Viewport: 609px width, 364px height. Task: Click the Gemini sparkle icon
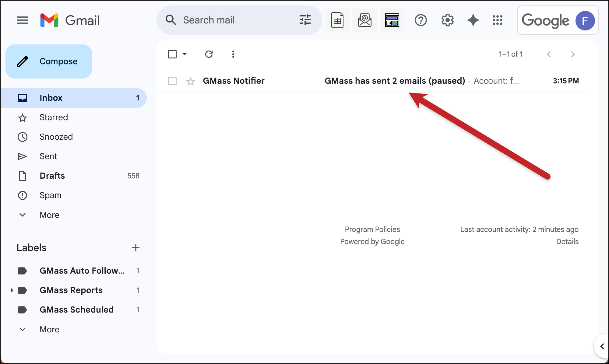pyautogui.click(x=473, y=20)
